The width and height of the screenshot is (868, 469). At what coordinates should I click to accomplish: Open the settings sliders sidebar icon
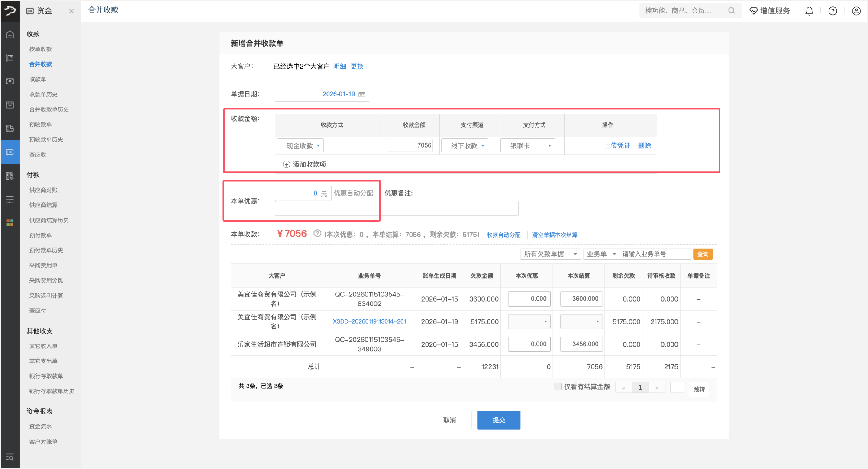tap(10, 199)
